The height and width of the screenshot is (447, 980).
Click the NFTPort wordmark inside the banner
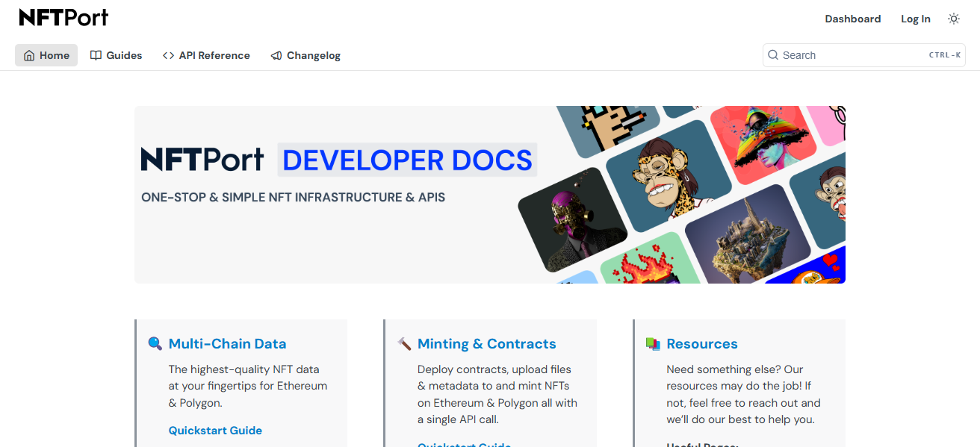[202, 160]
